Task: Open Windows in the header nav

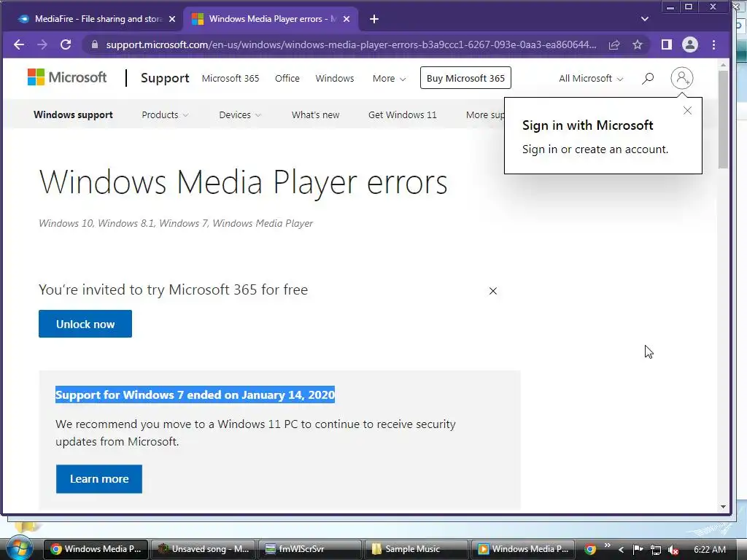Action: (x=334, y=78)
